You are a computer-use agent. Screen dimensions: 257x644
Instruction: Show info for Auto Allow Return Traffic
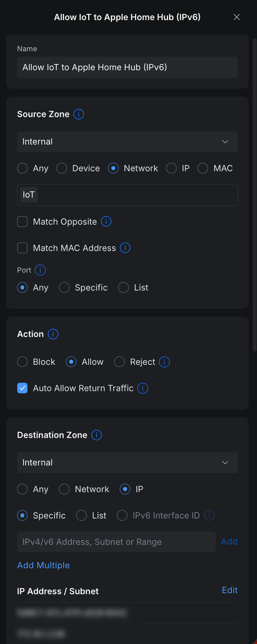click(x=143, y=388)
